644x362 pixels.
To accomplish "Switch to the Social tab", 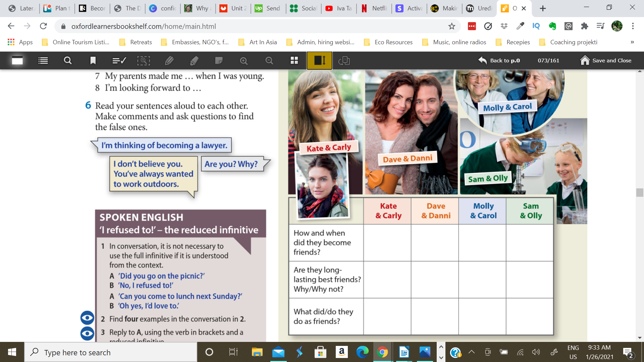I will pos(304,8).
